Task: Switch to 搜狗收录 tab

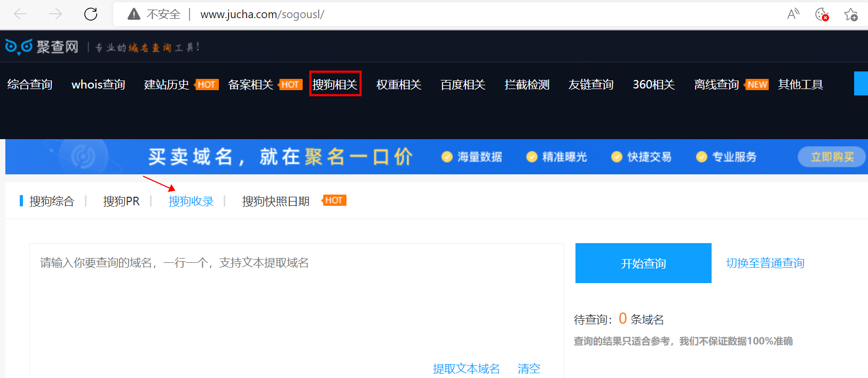Action: click(x=191, y=201)
